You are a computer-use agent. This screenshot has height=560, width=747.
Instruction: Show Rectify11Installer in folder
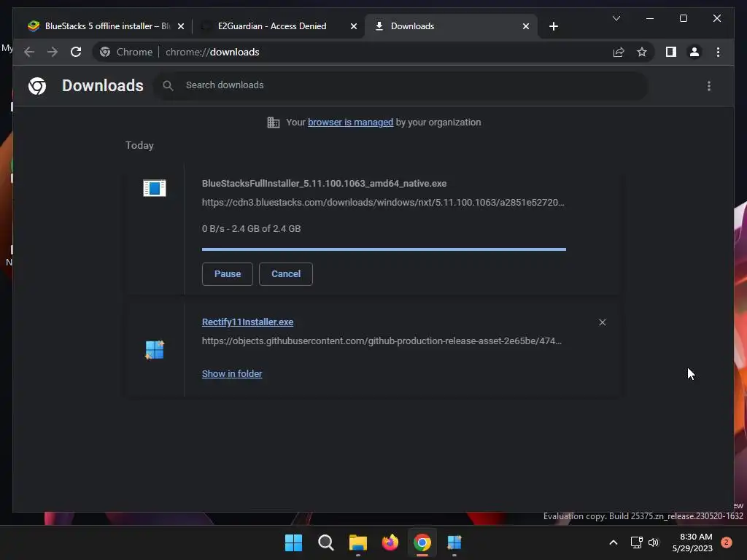232,374
